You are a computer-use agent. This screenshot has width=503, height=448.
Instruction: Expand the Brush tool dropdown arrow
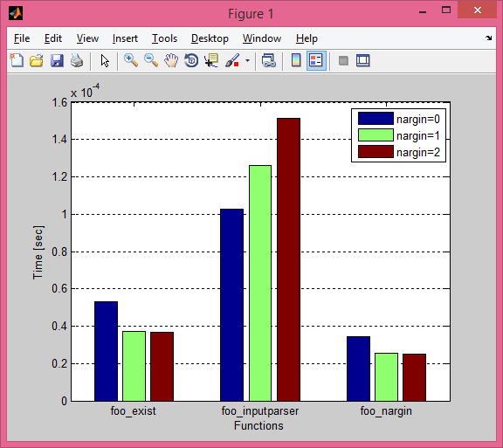pyautogui.click(x=247, y=60)
